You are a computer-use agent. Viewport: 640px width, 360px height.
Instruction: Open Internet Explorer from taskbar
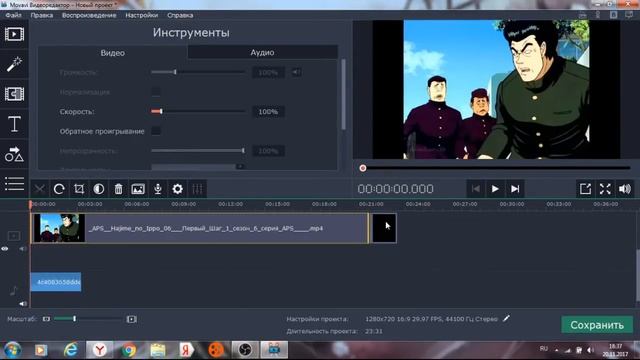pyautogui.click(x=71, y=350)
